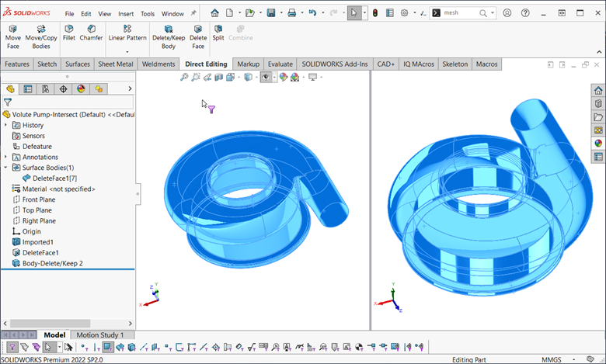Click the Print icon

[292, 13]
